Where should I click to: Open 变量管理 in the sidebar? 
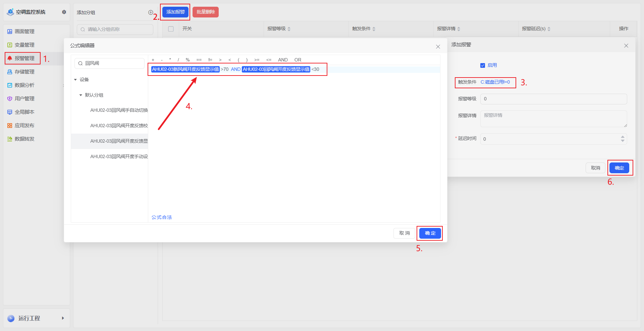[24, 45]
